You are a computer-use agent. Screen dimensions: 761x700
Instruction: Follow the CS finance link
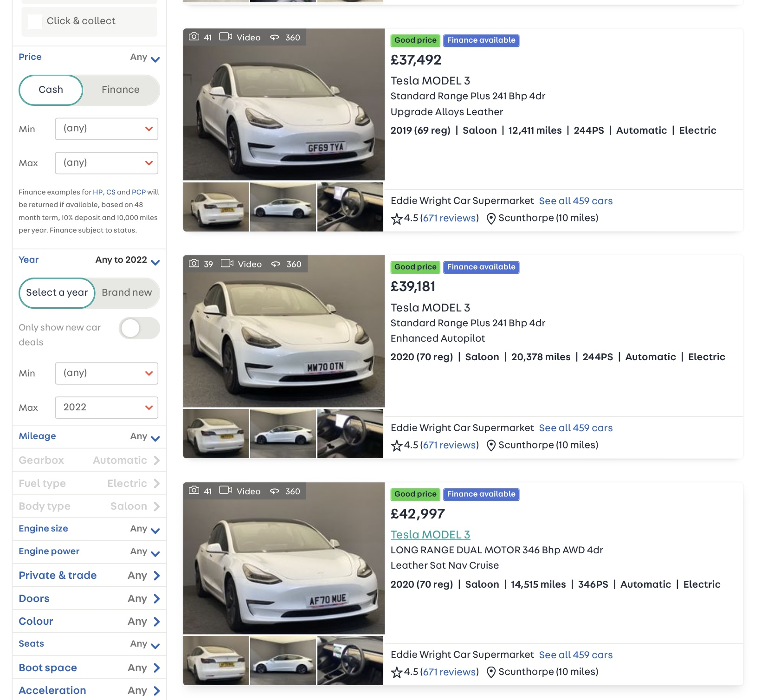tap(111, 192)
